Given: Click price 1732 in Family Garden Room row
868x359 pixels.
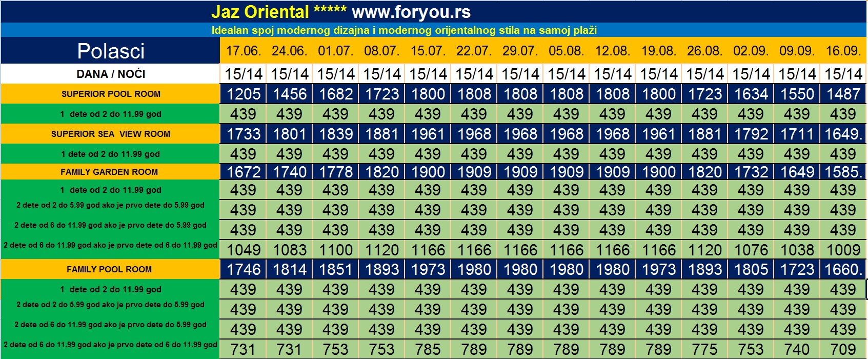Looking at the screenshot, I should click(x=751, y=172).
